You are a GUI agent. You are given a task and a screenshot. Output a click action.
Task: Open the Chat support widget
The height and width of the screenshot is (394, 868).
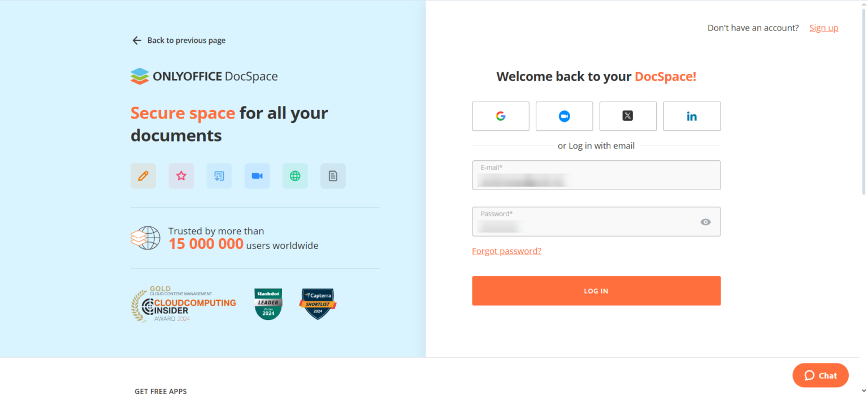click(x=820, y=375)
